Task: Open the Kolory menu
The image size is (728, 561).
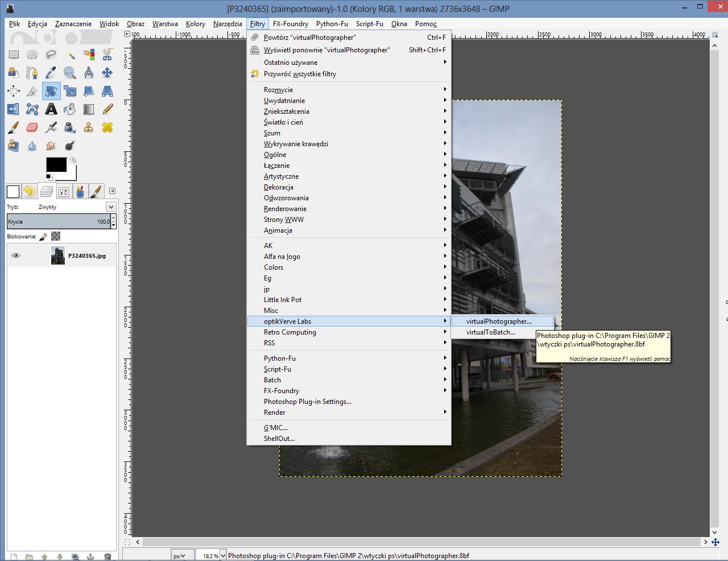Action: coord(195,24)
